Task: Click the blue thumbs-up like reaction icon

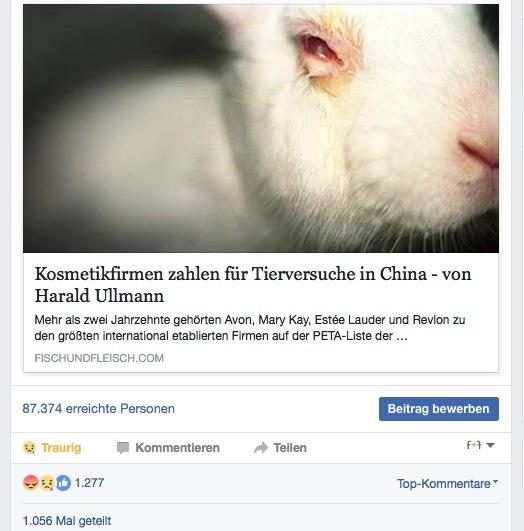Action: click(63, 483)
